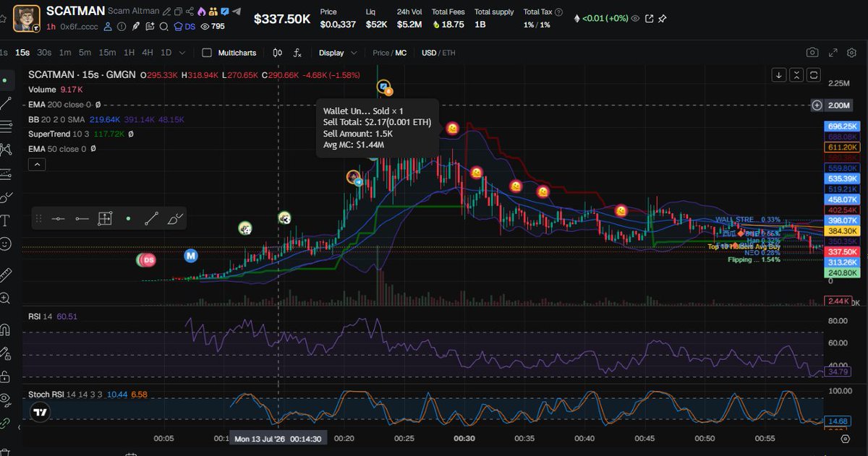Click the reset pane layout rounded-arrows button
Screen dimensions: 868x456
[x=814, y=74]
